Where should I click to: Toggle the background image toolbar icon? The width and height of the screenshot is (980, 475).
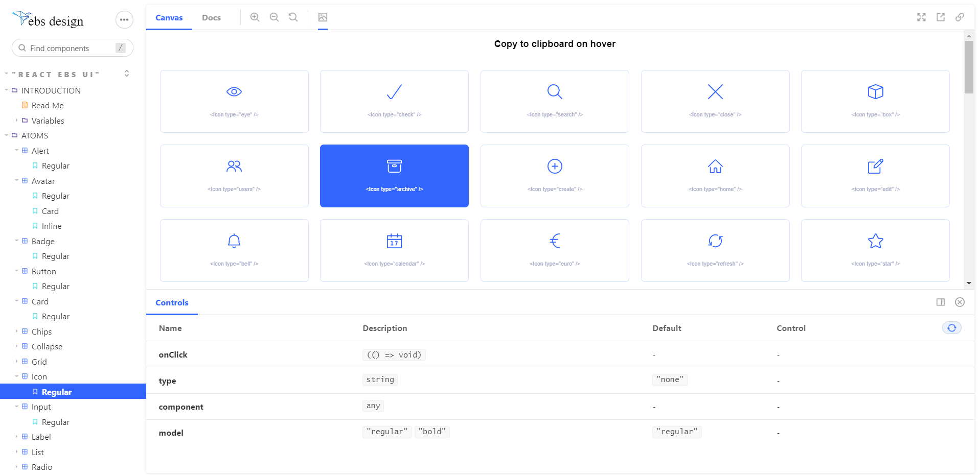pos(323,17)
